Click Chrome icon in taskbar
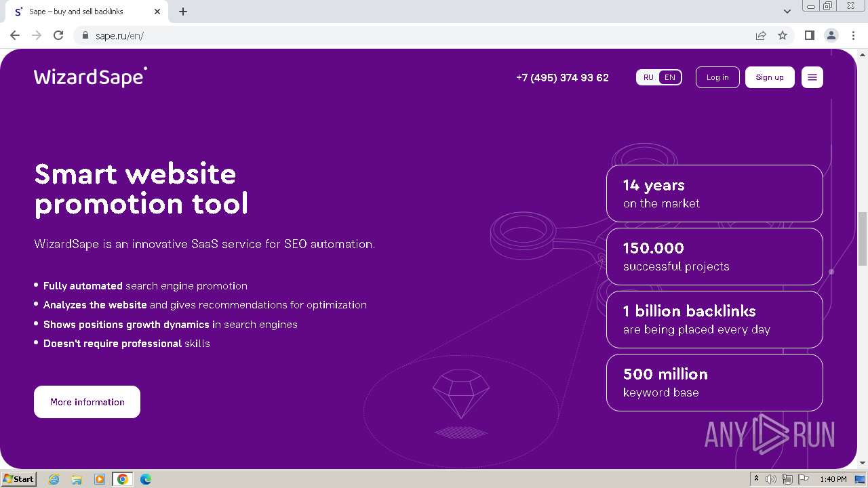868x488 pixels. 122,479
